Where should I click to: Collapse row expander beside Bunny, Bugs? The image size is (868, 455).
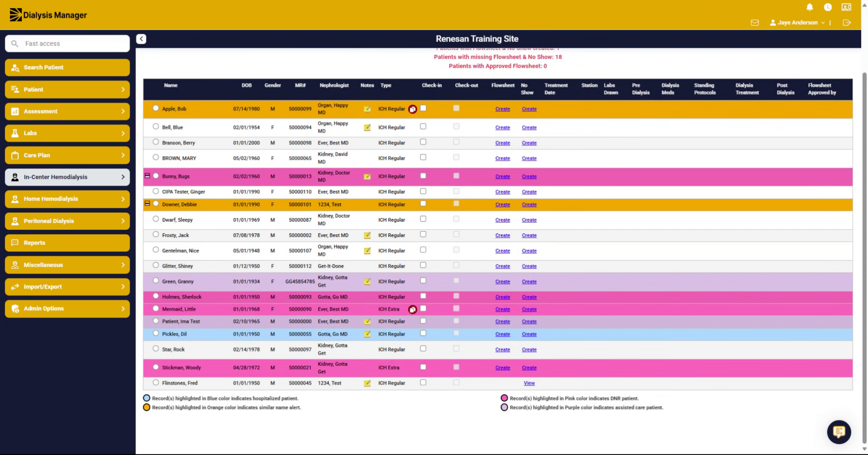point(147,176)
